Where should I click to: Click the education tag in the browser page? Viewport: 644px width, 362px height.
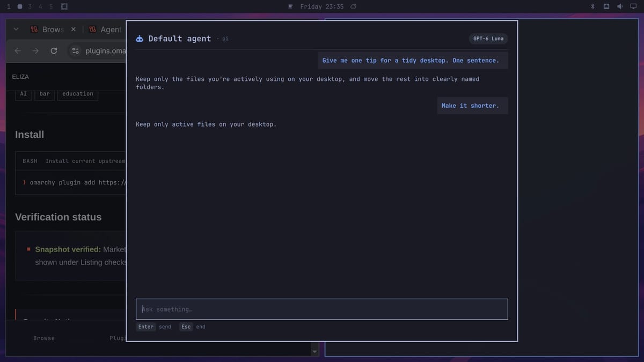78,94
